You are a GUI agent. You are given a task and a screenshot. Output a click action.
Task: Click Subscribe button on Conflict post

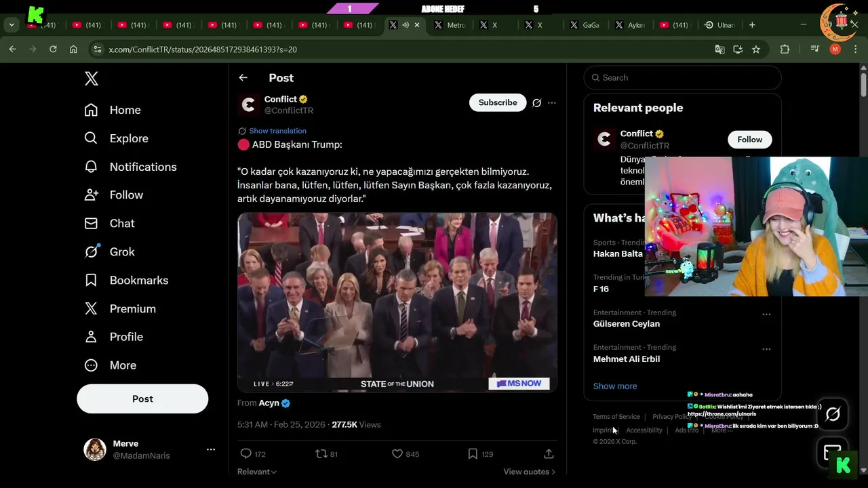click(498, 102)
